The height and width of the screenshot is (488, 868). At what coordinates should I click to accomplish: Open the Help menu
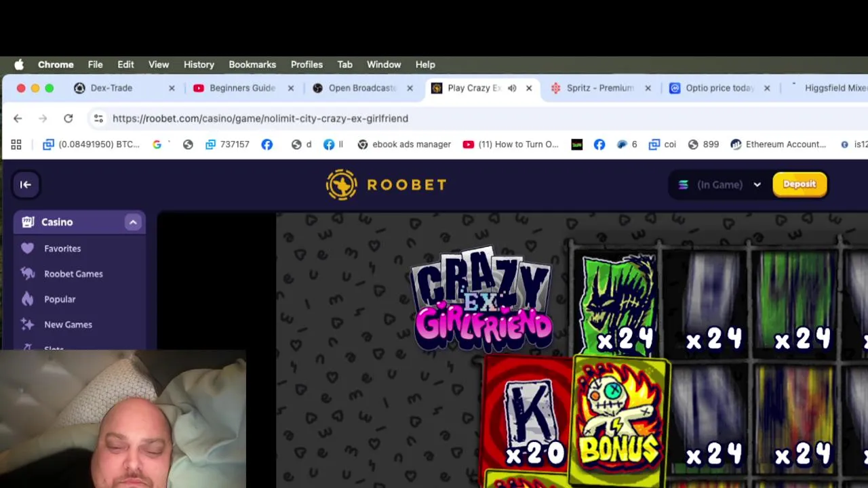pyautogui.click(x=425, y=64)
